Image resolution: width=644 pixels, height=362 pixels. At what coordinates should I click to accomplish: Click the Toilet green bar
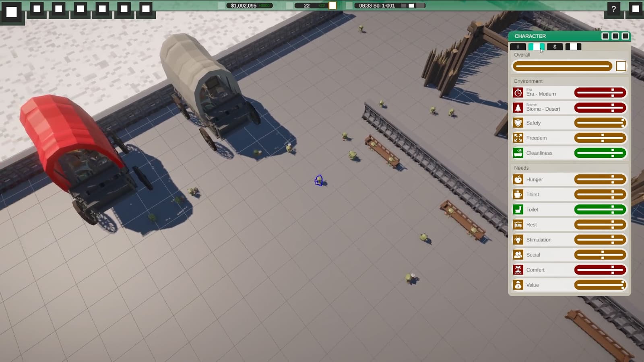coord(600,210)
